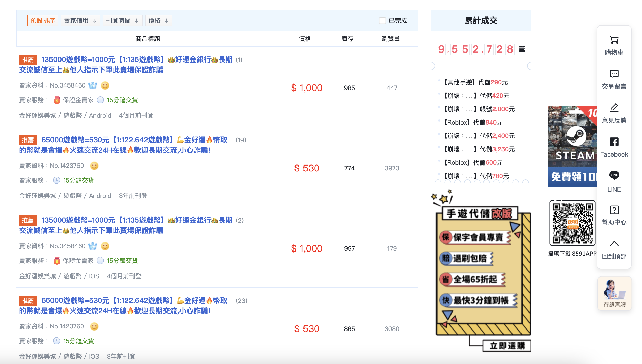642x364 pixels.
Task: Click the 8591APP download QR code
Action: [572, 223]
